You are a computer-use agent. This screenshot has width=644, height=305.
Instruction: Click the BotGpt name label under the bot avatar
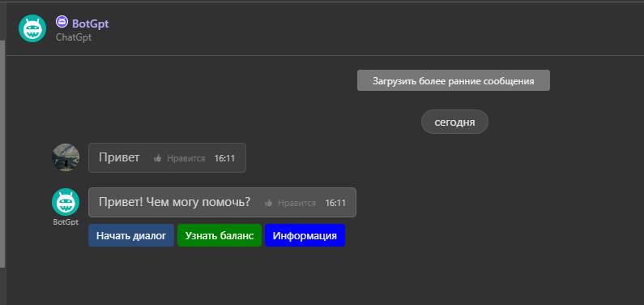click(66, 222)
